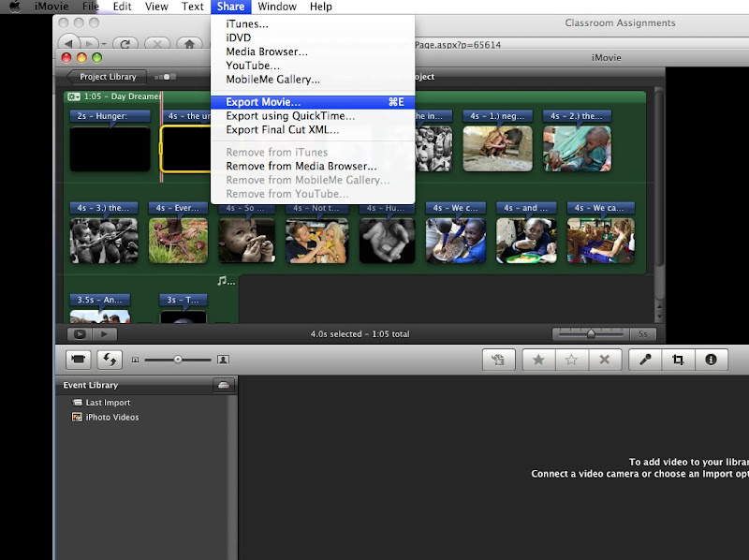Share to YouTube from the menu
The width and height of the screenshot is (749, 560).
point(313,66)
